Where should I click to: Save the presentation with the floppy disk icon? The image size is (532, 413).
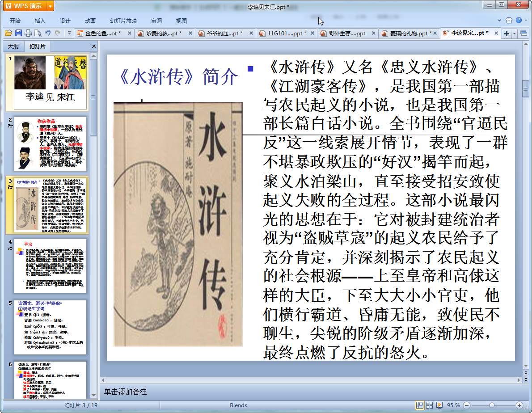pos(18,33)
